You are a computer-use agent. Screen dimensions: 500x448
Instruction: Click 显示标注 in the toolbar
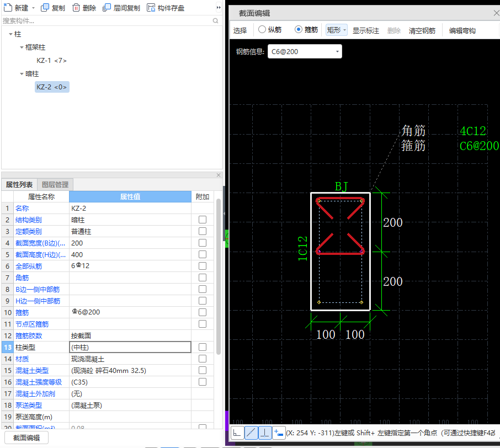pos(366,30)
